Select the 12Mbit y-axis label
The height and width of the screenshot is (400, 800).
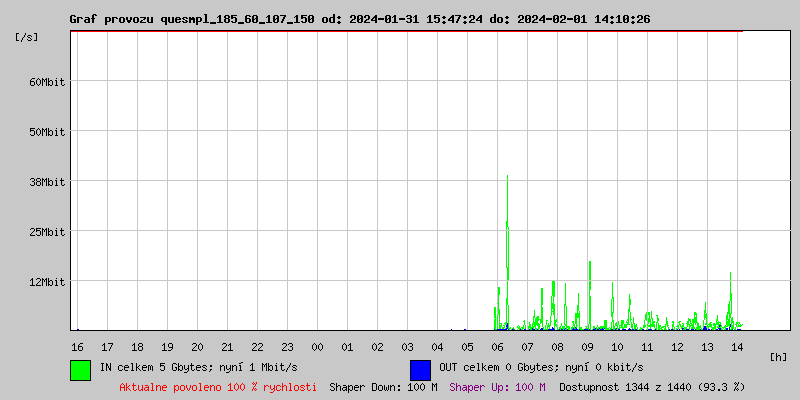[x=47, y=282]
